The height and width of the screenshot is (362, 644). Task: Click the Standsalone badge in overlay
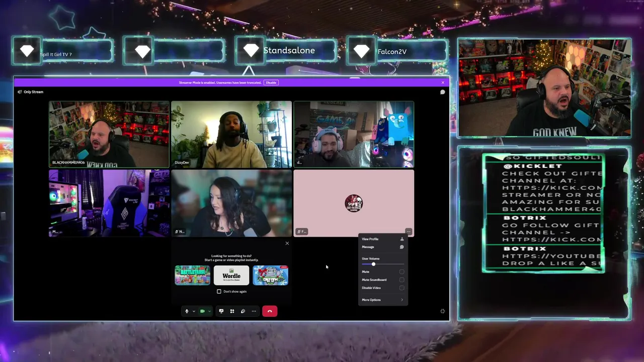[286, 51]
